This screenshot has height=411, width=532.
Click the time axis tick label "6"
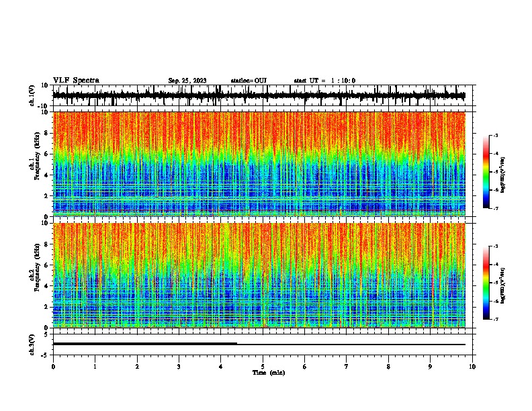(305, 367)
